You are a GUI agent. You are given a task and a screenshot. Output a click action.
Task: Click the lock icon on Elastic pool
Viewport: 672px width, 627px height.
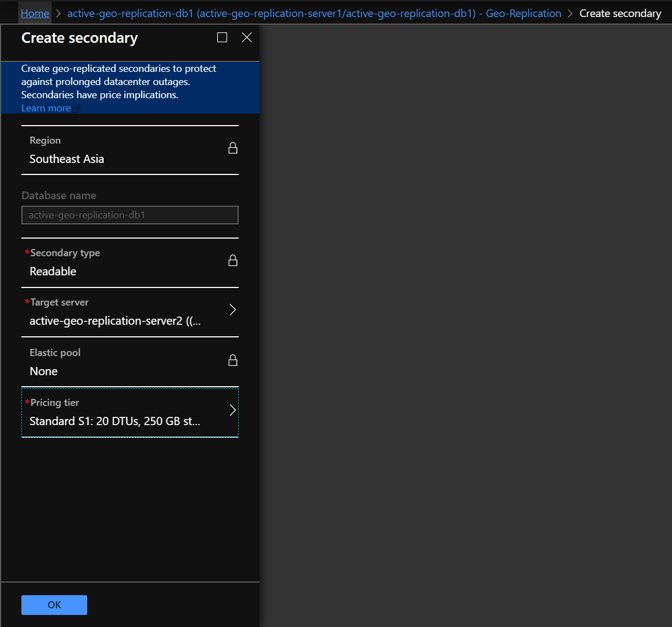(233, 360)
